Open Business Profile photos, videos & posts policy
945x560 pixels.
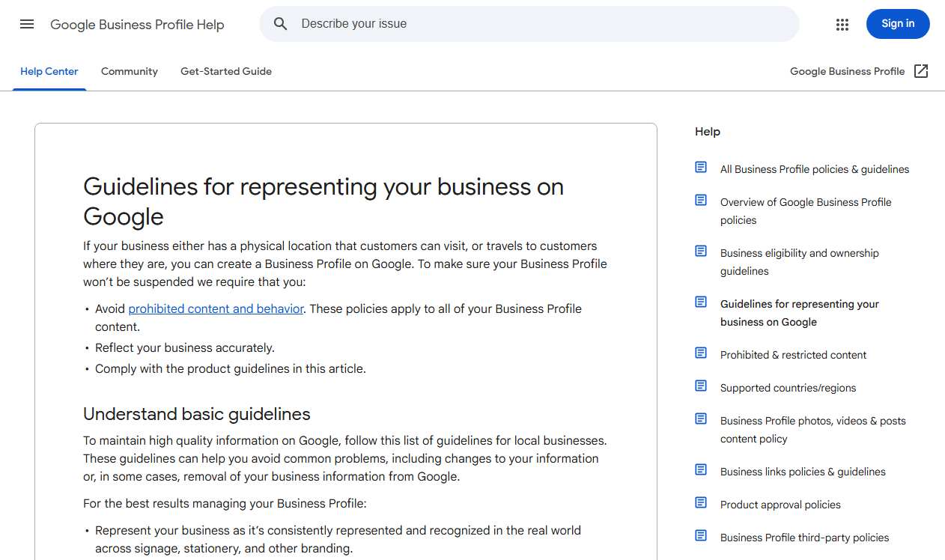[813, 430]
